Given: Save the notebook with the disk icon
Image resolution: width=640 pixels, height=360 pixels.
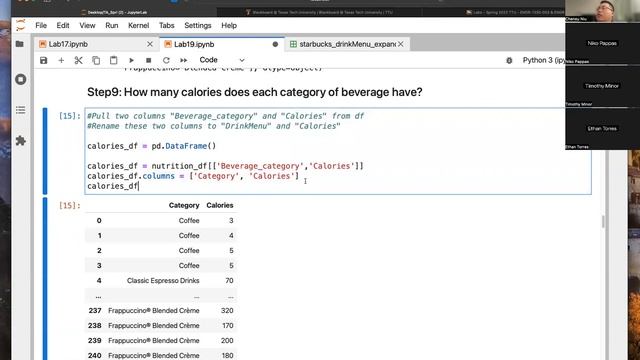Looking at the screenshot, I should tap(43, 60).
